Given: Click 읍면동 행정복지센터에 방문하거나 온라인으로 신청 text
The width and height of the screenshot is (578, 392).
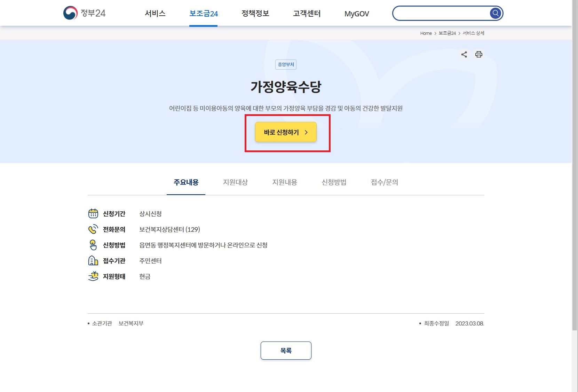Looking at the screenshot, I should tap(203, 245).
